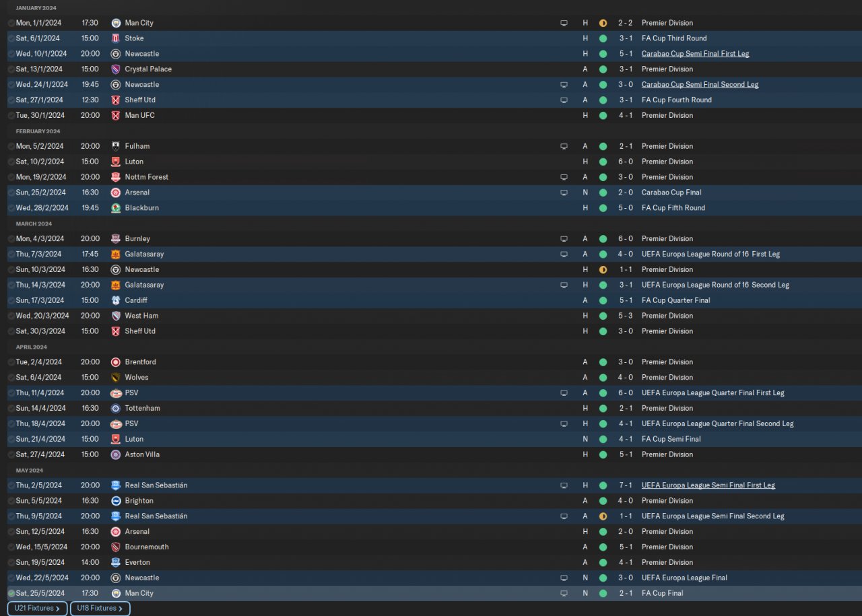Click the Tottenham team name

coord(143,409)
